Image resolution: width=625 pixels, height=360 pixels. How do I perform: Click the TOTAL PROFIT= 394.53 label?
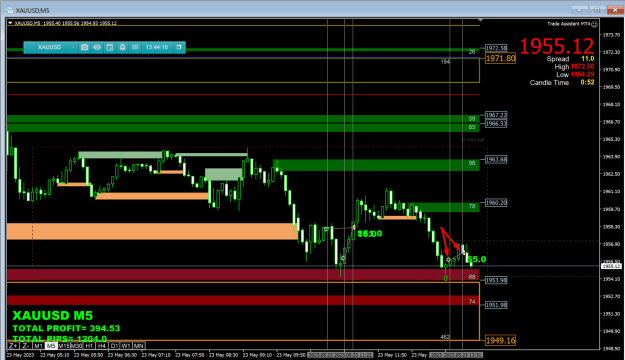(x=66, y=329)
